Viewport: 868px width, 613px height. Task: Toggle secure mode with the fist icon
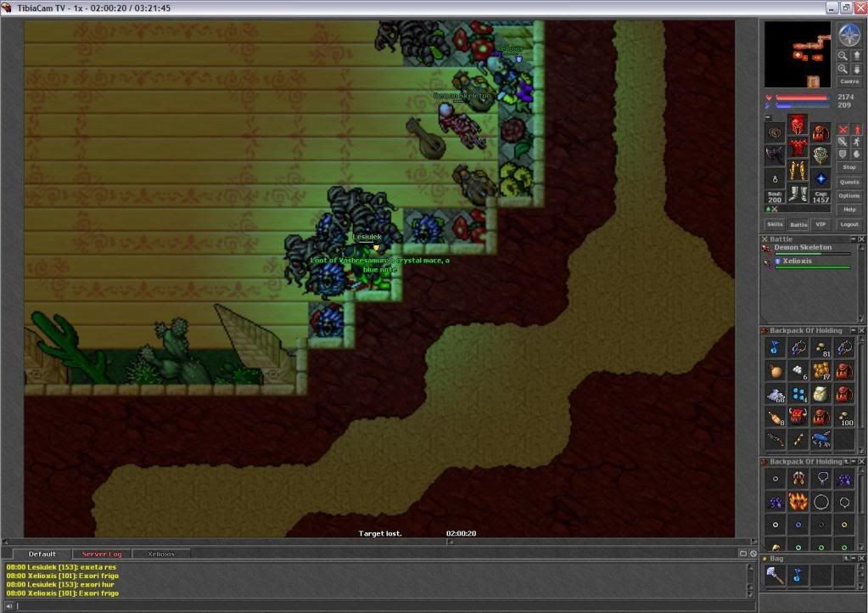click(x=856, y=154)
